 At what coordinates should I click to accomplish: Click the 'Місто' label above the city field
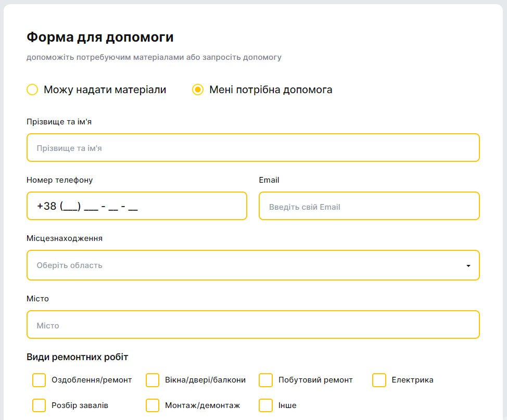pyautogui.click(x=37, y=299)
